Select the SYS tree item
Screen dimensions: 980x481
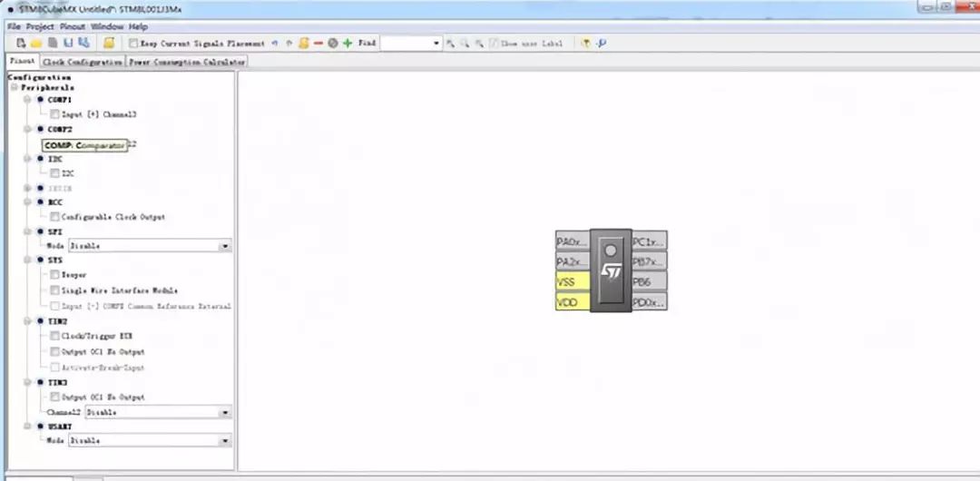pos(55,260)
